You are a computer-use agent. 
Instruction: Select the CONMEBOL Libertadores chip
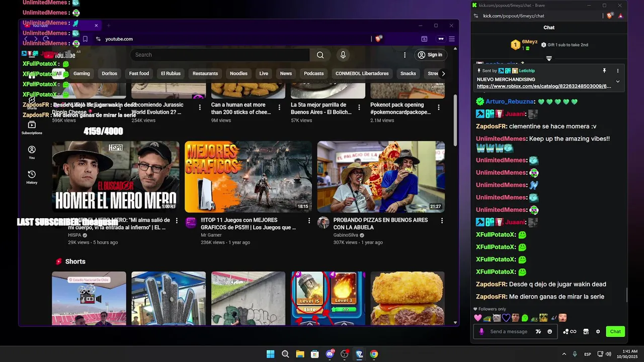click(x=362, y=73)
